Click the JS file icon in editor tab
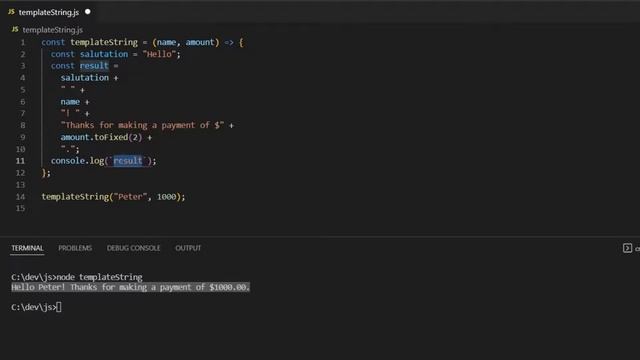The width and height of the screenshot is (640, 360). point(11,12)
